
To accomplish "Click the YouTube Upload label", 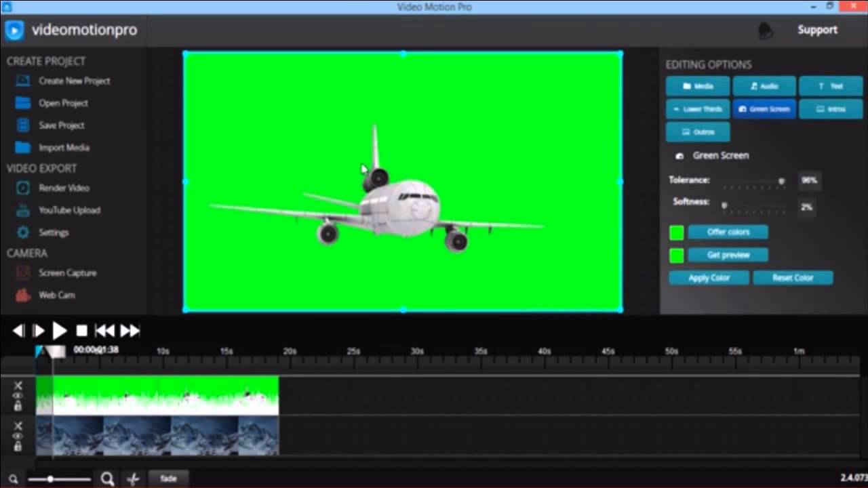I will pos(69,210).
